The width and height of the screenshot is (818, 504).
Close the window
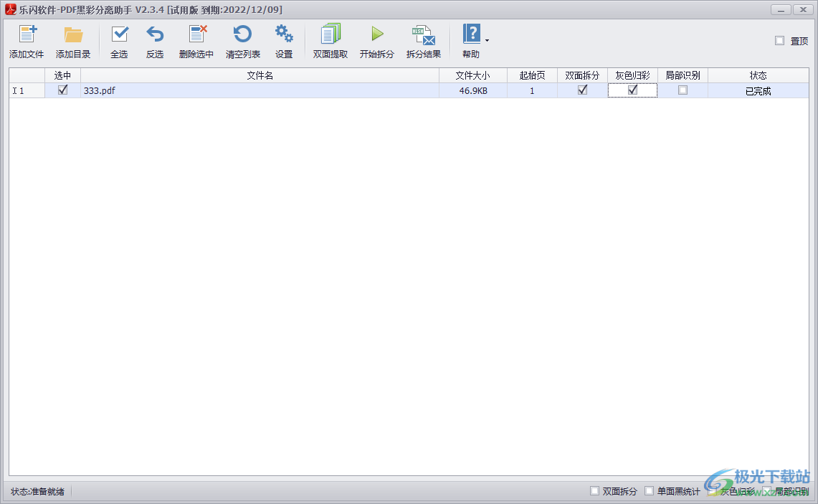(803, 10)
